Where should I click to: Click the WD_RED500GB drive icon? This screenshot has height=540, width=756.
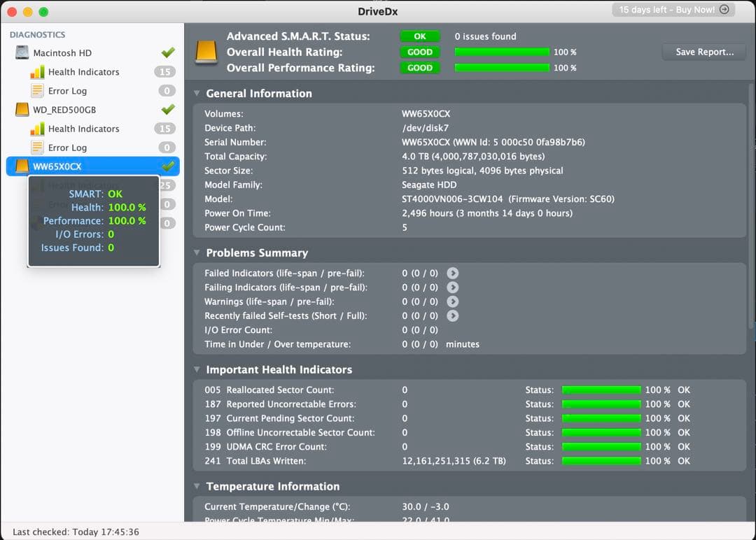tap(22, 109)
